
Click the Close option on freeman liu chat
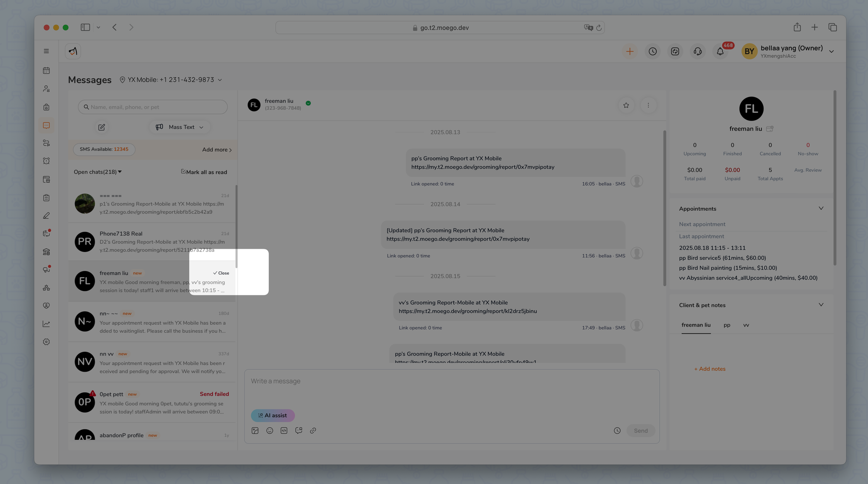pos(221,273)
